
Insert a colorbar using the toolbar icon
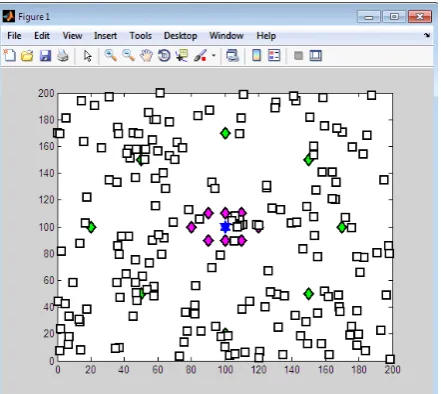(256, 55)
